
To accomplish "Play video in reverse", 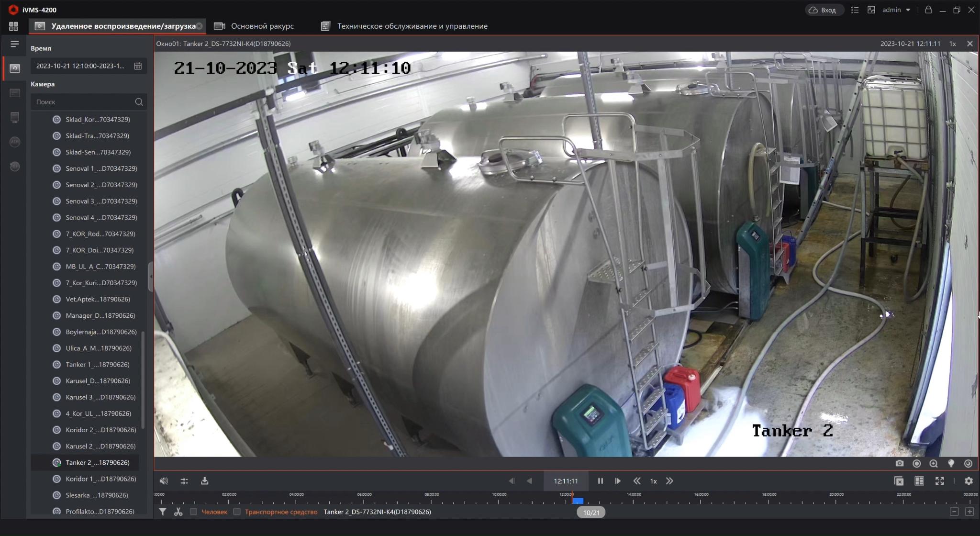I will tap(529, 481).
